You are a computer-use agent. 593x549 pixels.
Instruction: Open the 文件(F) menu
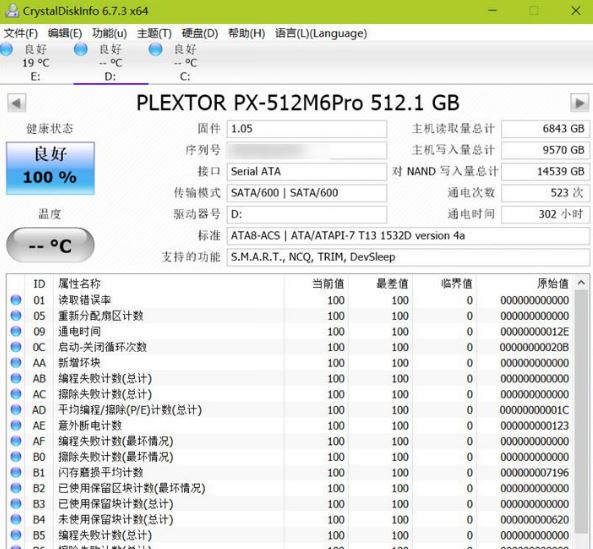[21, 33]
